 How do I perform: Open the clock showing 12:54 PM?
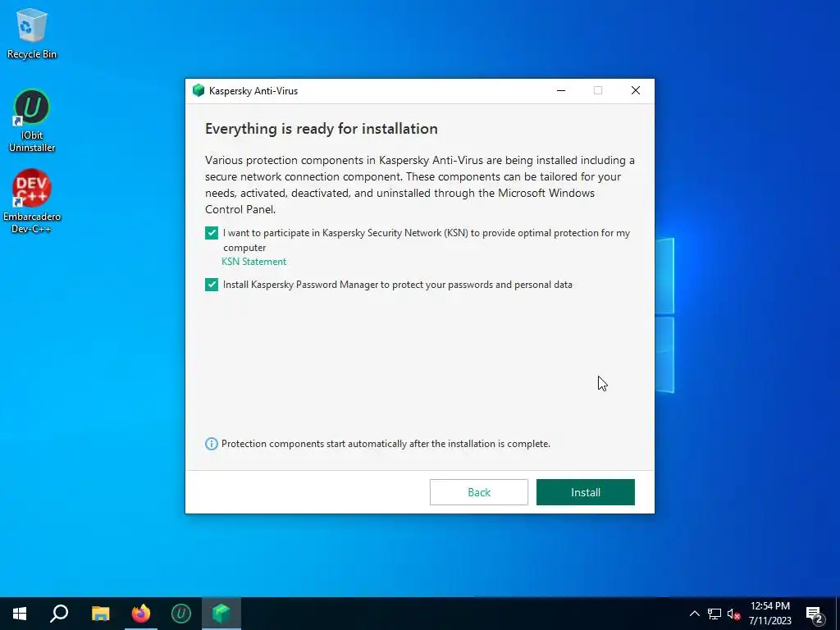769,614
